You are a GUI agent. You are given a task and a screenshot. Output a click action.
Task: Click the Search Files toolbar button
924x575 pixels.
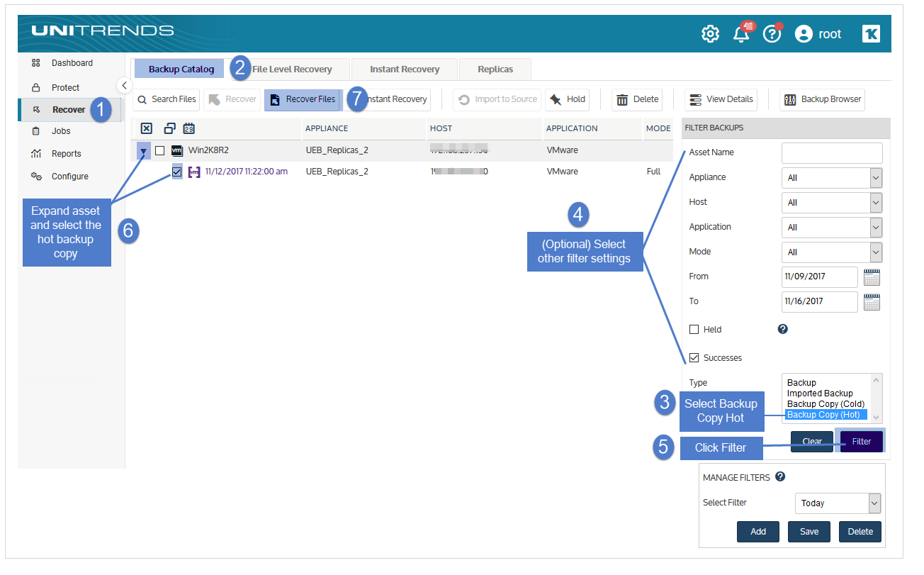pyautogui.click(x=167, y=99)
